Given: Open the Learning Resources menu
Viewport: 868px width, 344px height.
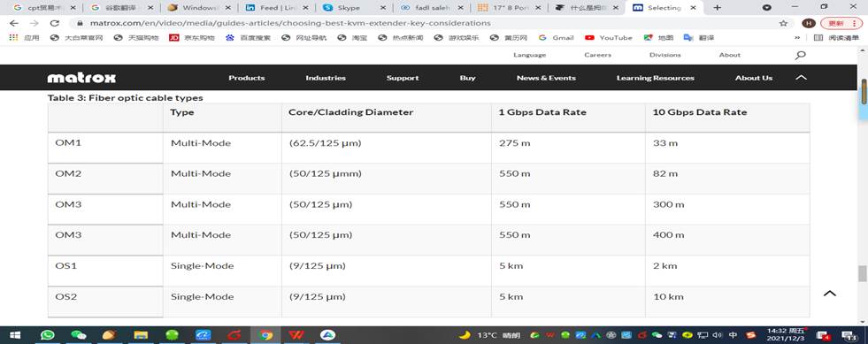Looking at the screenshot, I should click(x=656, y=78).
